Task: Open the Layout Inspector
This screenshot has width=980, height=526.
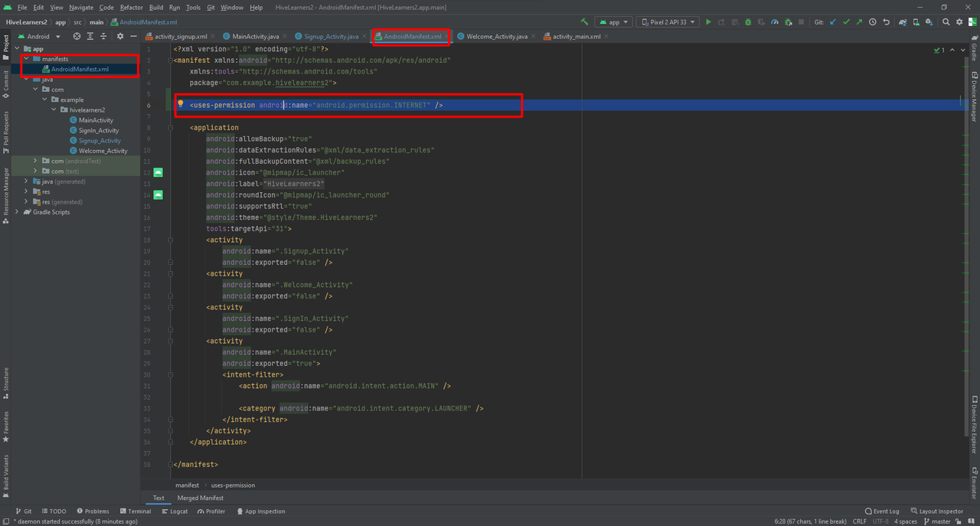Action: 936,511
